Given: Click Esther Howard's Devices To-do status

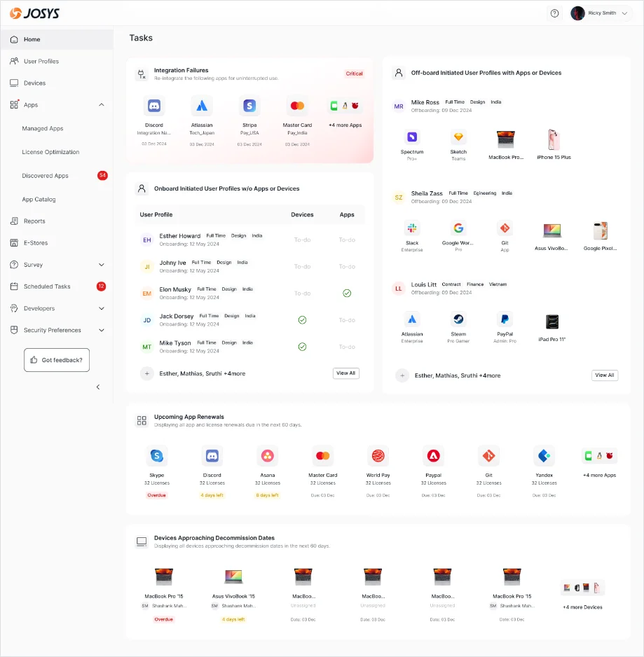Looking at the screenshot, I should click(x=302, y=240).
